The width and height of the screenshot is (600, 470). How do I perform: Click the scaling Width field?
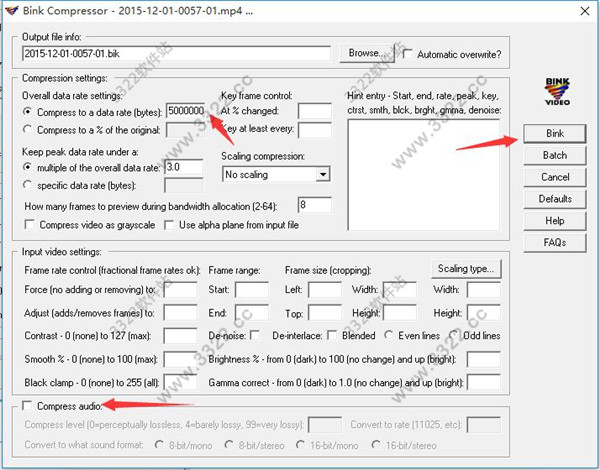484,290
